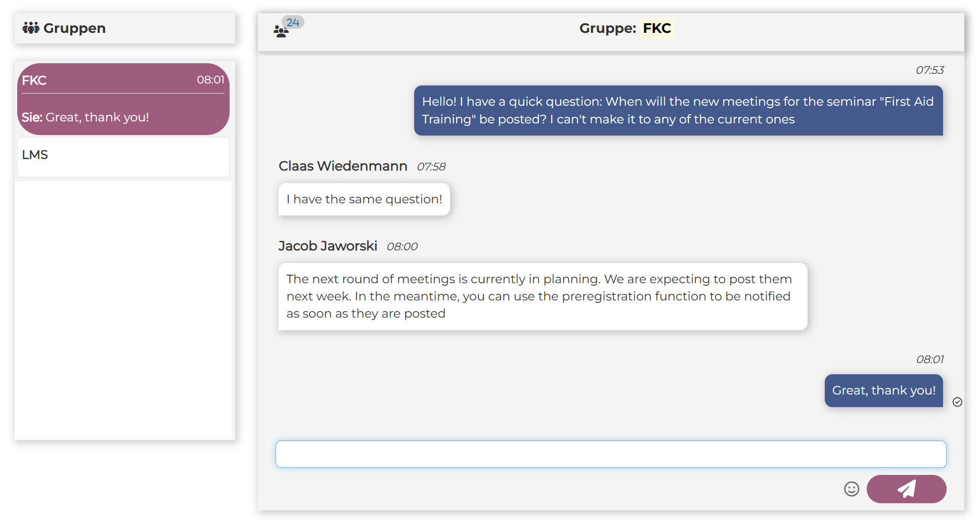The image size is (980, 529).
Task: Click the "I have the same question!" message
Action: click(364, 199)
